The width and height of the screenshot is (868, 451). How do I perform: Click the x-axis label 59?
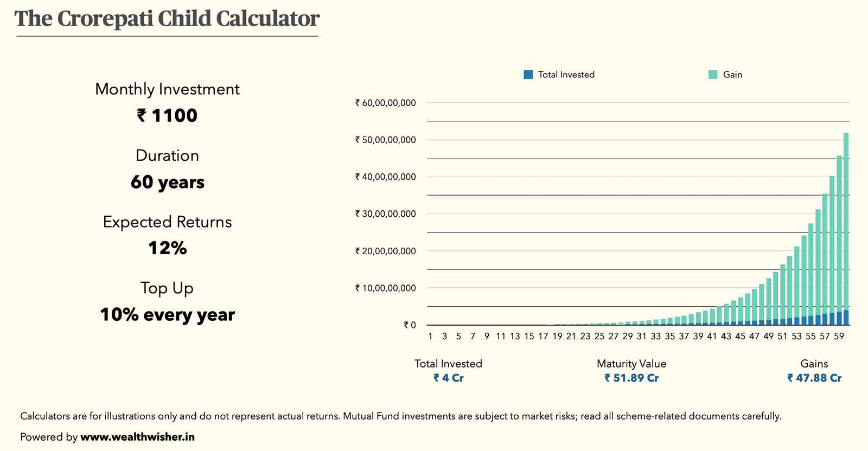click(x=839, y=336)
